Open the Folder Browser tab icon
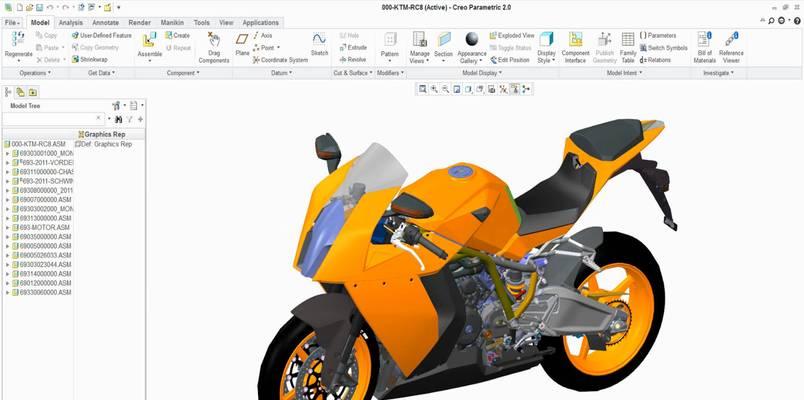Screen dimensions: 804x400 pos(21,92)
